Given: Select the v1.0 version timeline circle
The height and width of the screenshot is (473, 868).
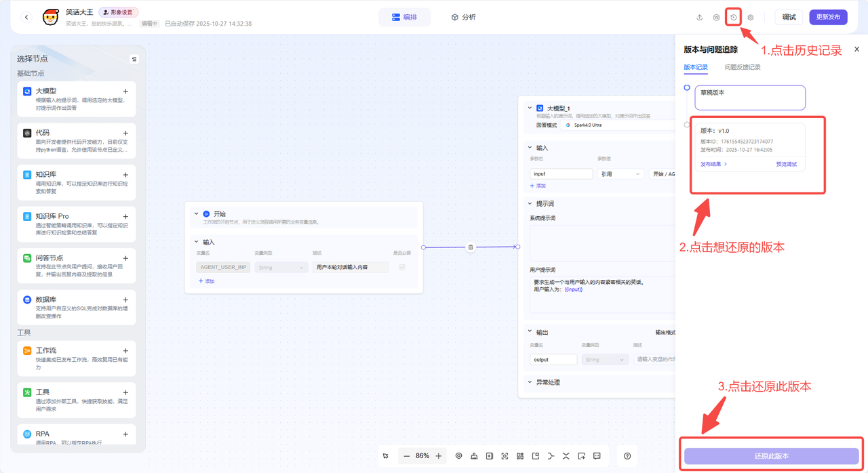Looking at the screenshot, I should click(x=687, y=125).
